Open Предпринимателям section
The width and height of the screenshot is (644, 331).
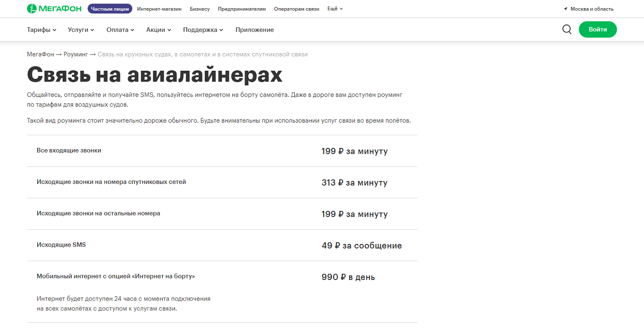[242, 9]
